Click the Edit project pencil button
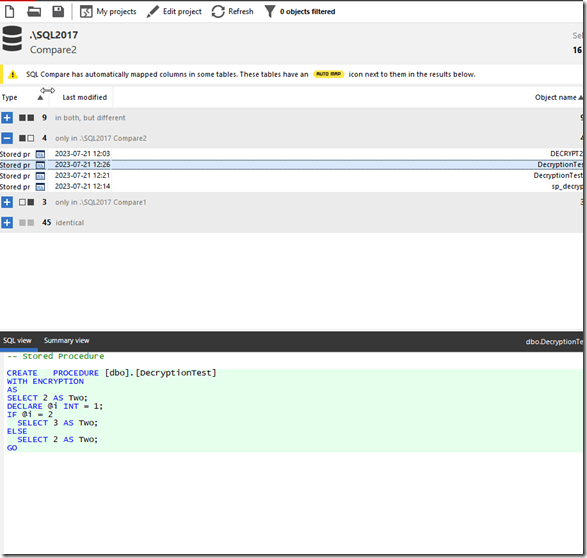 174,12
